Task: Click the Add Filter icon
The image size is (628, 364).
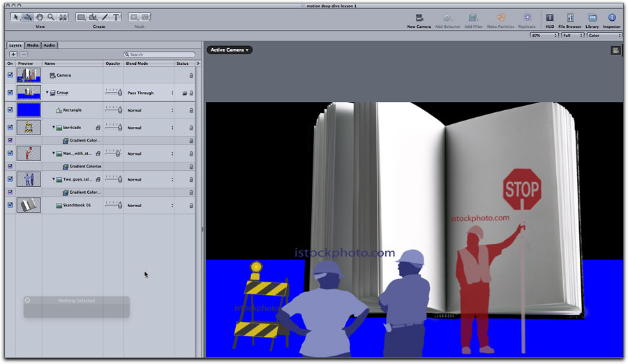Action: coord(473,17)
